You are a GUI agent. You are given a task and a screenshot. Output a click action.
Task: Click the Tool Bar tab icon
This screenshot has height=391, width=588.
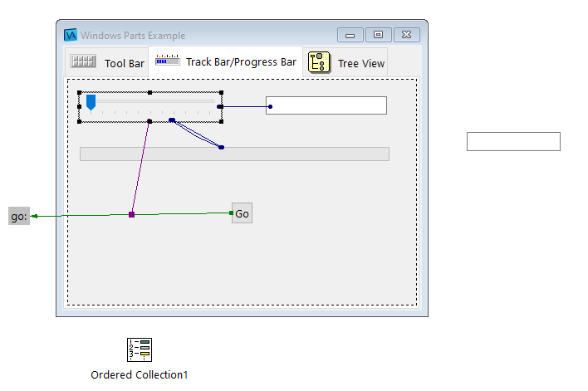tap(83, 62)
